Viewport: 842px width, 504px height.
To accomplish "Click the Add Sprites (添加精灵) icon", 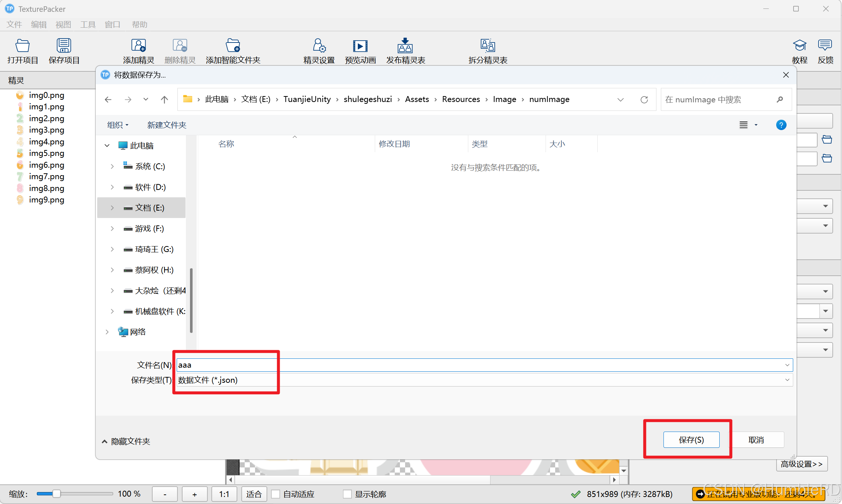I will click(139, 46).
